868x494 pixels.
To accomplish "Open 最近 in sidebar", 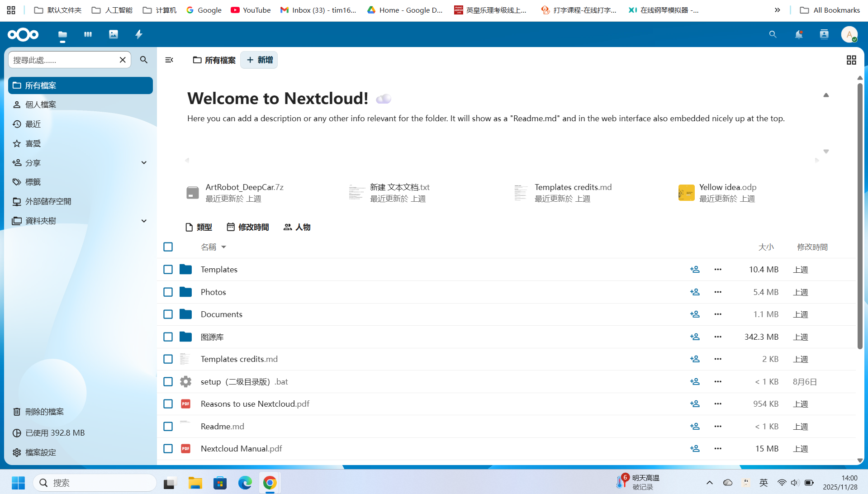I will [81, 124].
